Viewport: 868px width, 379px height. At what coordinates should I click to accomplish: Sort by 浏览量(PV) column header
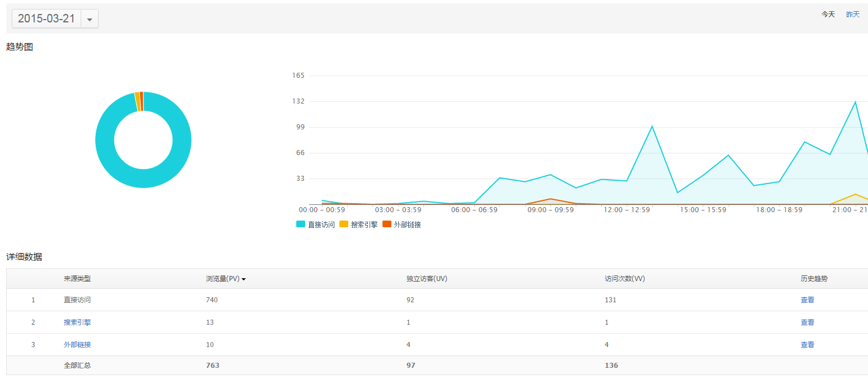click(222, 279)
